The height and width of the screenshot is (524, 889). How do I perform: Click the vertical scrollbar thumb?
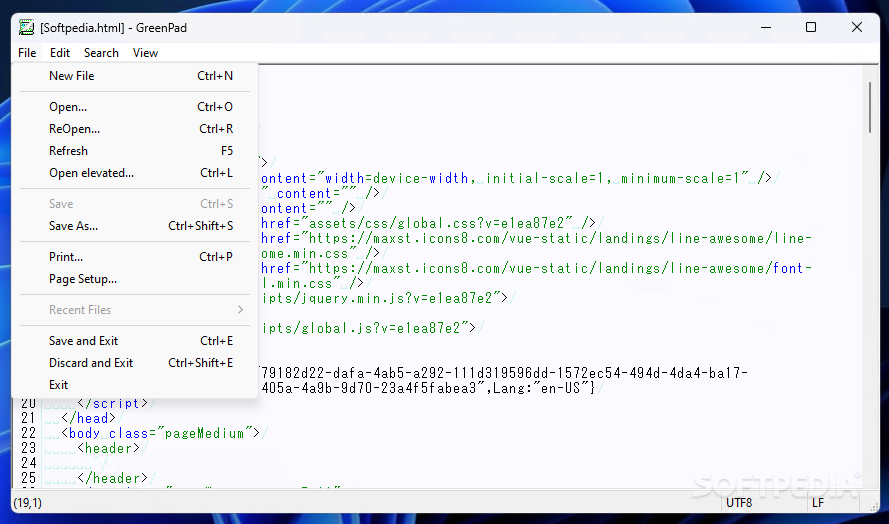870,108
